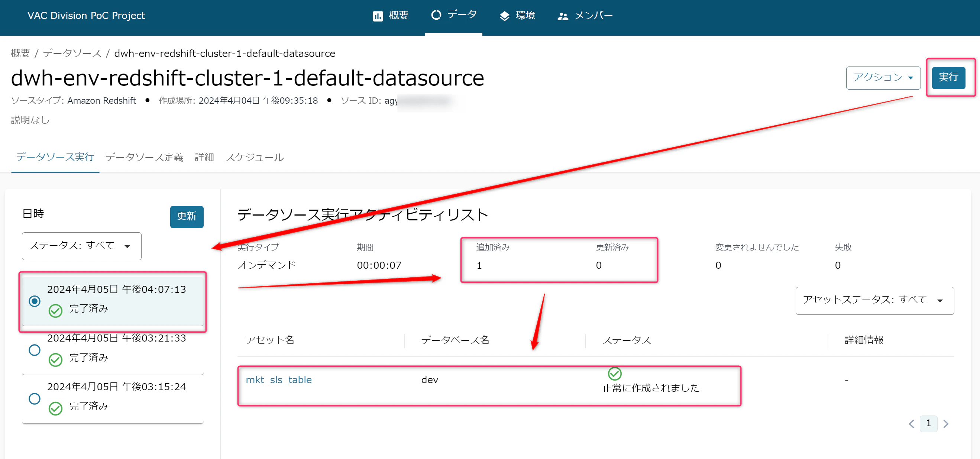Open the スケジュール sub-tab
Viewport: 980px width, 459px height.
(x=255, y=157)
